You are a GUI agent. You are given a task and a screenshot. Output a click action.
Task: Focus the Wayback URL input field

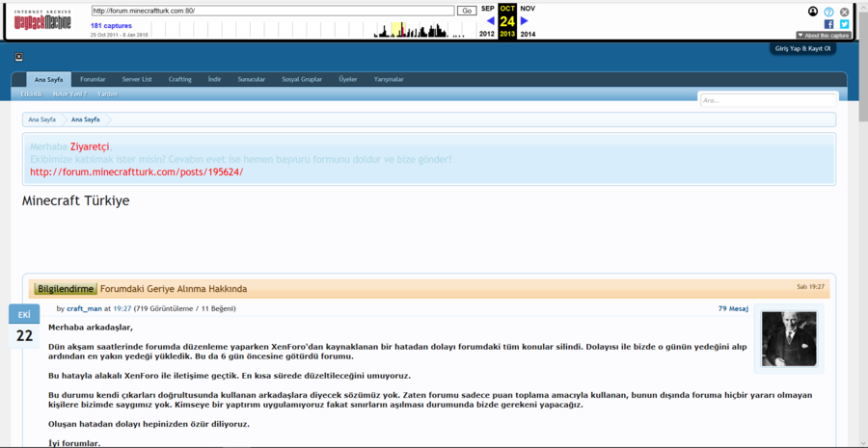[272, 11]
